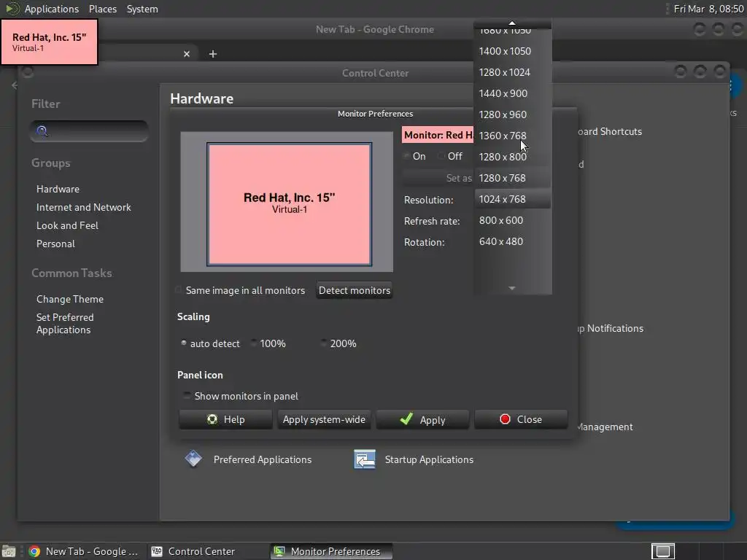Click the MATE logo icon in top panel

click(12, 9)
